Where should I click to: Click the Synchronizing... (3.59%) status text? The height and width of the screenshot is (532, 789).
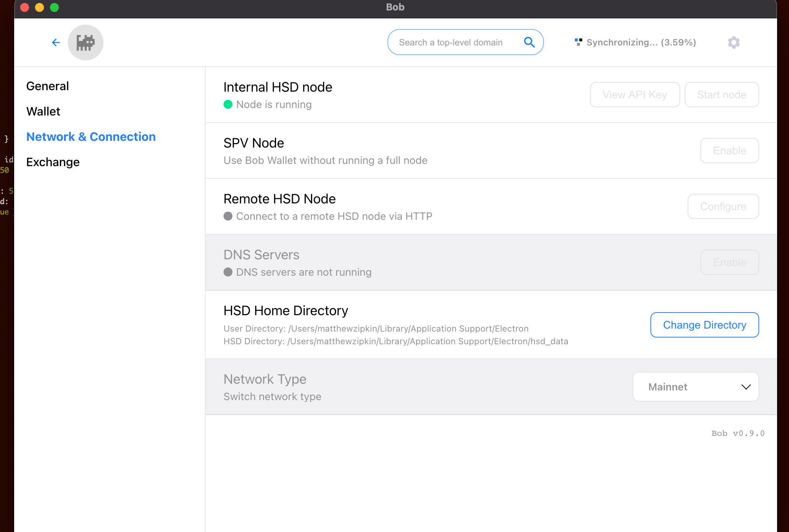click(x=641, y=42)
